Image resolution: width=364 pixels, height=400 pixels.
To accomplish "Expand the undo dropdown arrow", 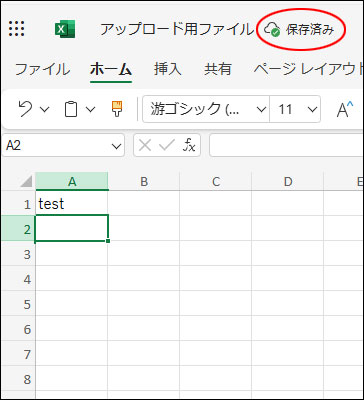I will pyautogui.click(x=45, y=109).
